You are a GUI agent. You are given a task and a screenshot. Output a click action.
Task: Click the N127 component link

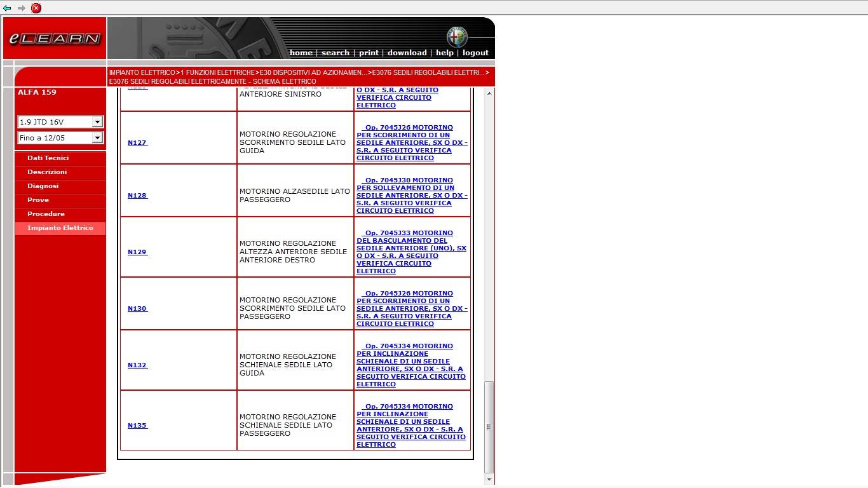pos(137,143)
